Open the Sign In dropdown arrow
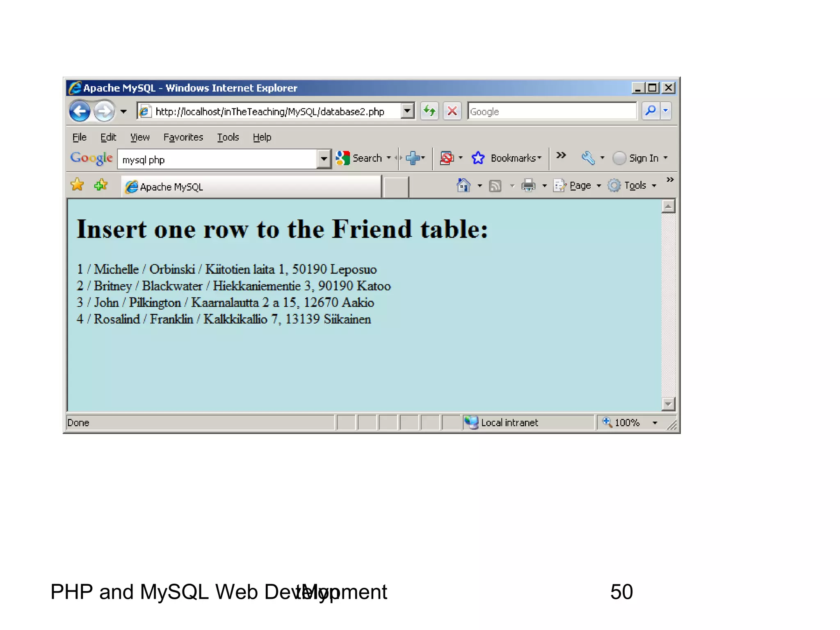The width and height of the screenshot is (840, 630). click(666, 158)
